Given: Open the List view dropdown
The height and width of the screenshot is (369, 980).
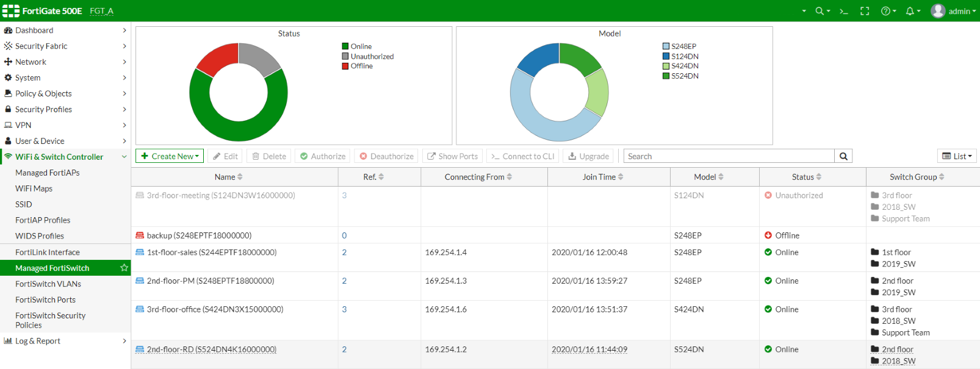Looking at the screenshot, I should click(957, 156).
